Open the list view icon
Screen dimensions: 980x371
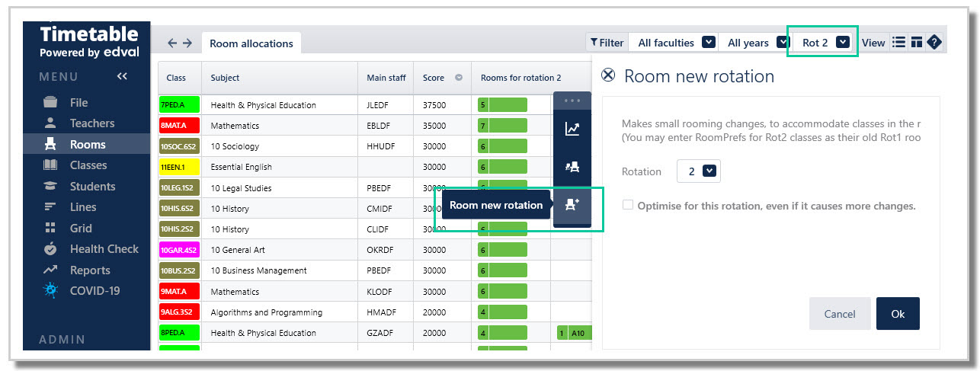point(899,43)
